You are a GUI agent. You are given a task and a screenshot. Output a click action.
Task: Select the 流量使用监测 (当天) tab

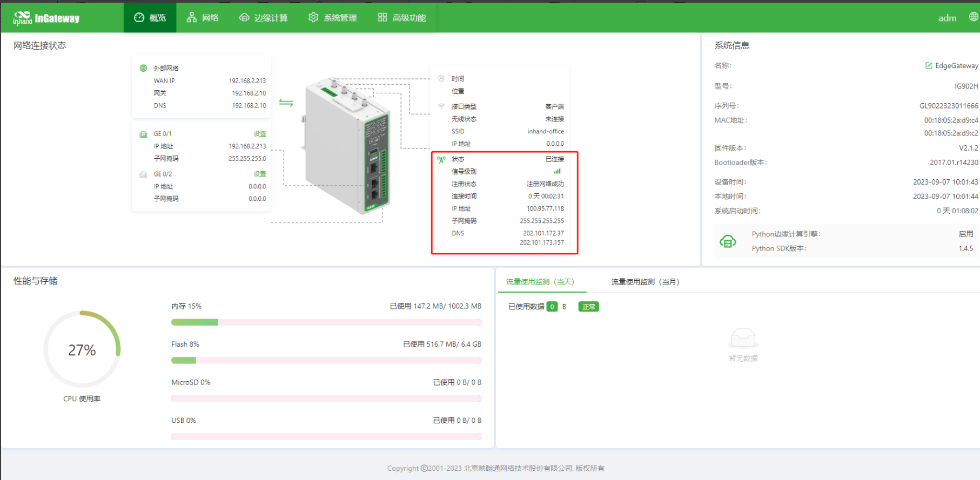[x=540, y=282]
